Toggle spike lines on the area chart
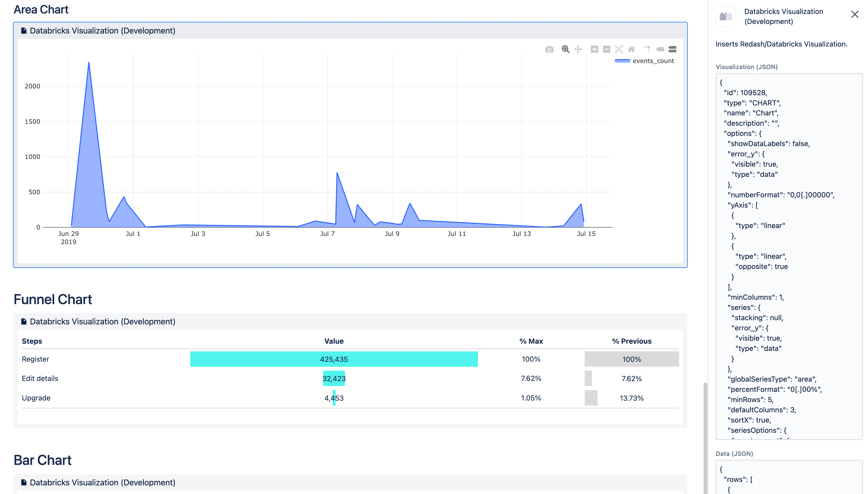Viewport: 868px width, 494px height. click(647, 49)
